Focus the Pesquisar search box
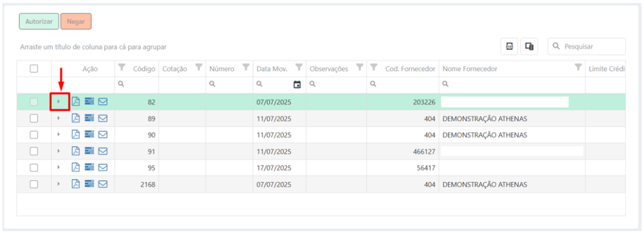This screenshot has width=644, height=233. [587, 46]
